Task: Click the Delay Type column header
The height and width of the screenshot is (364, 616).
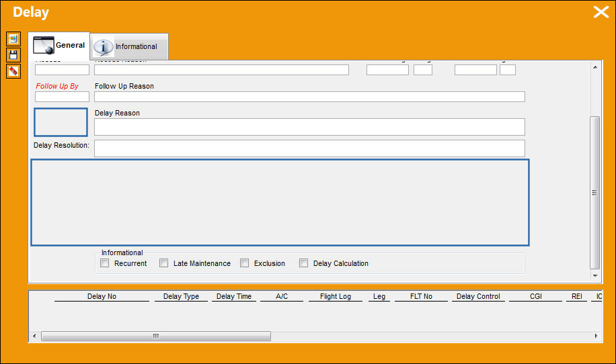Action: tap(181, 297)
